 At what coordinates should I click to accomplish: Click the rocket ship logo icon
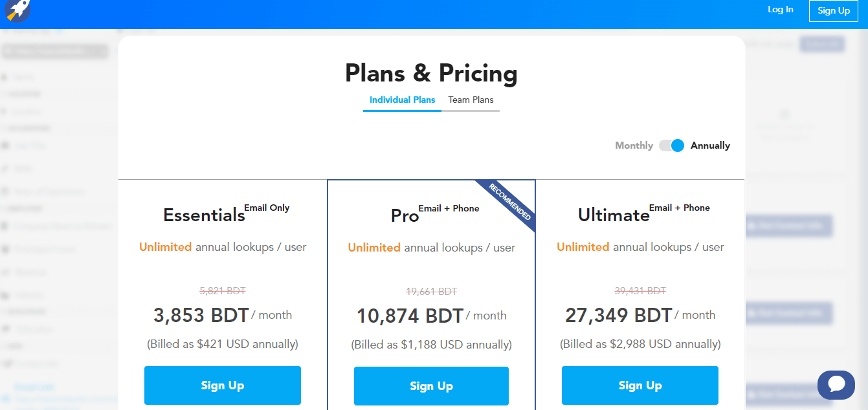point(17,11)
